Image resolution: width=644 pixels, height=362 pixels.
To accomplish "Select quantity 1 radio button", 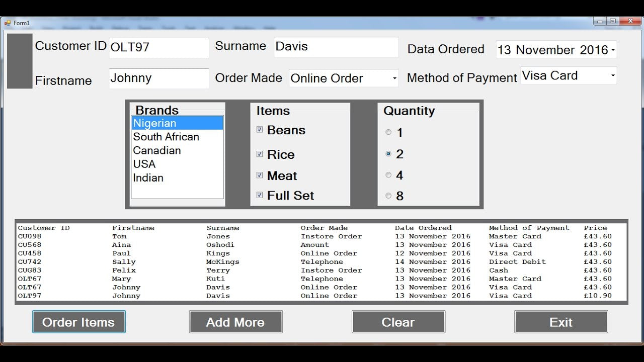I will pos(388,132).
